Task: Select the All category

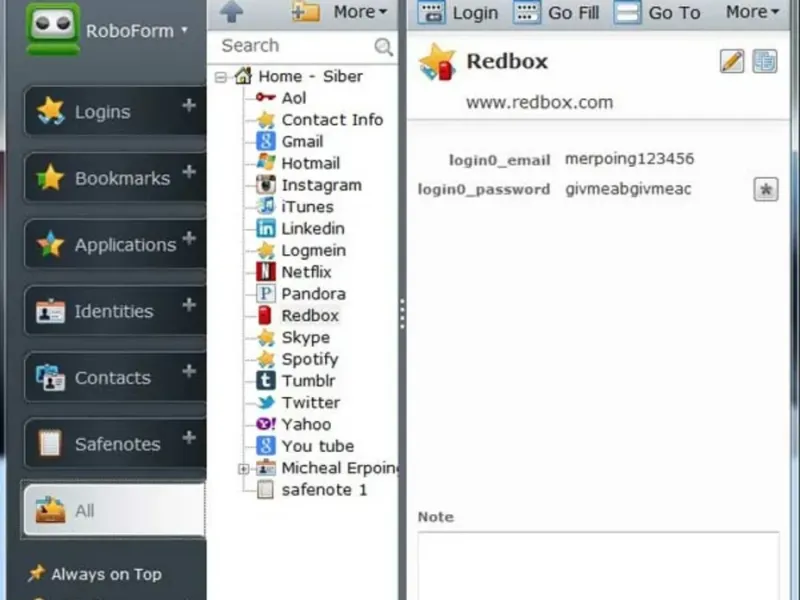Action: point(114,510)
